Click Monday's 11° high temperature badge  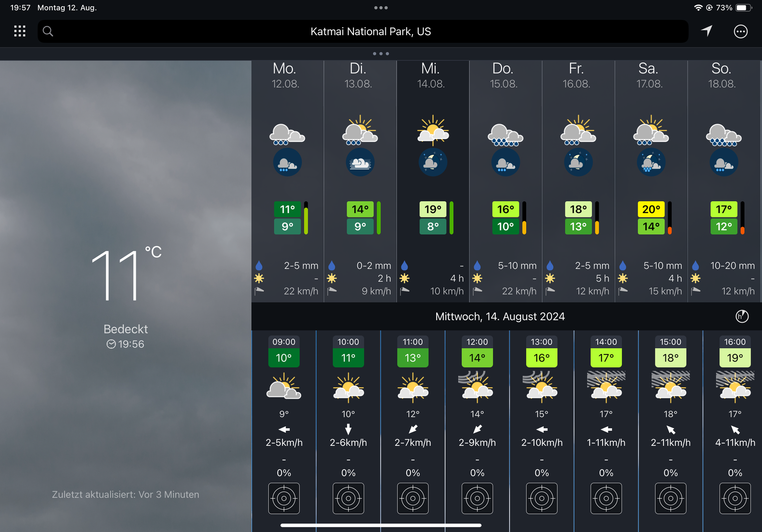pos(287,209)
